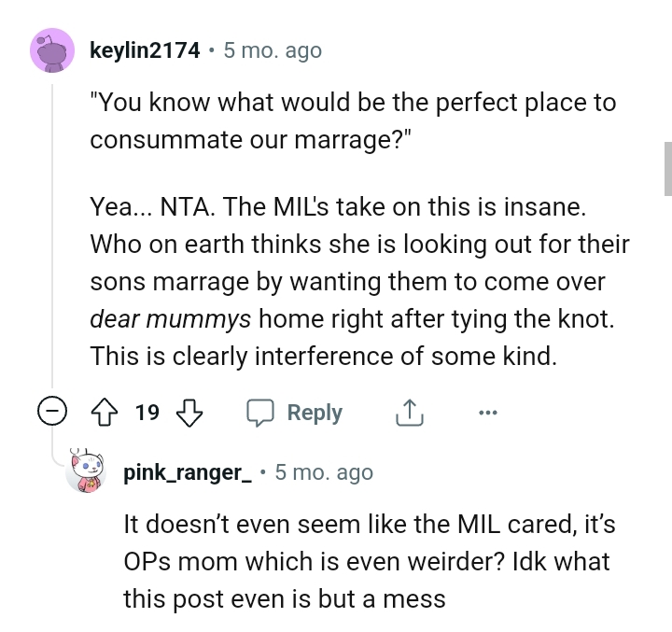Click the vote count showing 19
The height and width of the screenshot is (632, 672).
147,413
